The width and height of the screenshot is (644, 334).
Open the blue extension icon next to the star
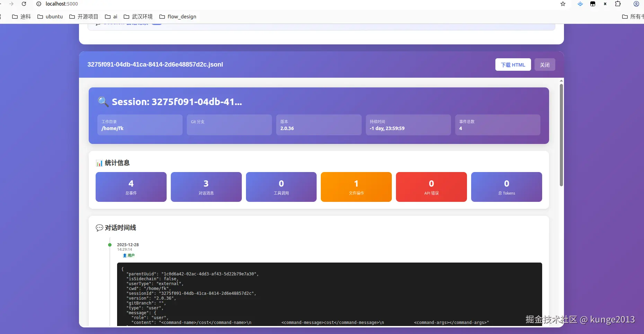[580, 4]
